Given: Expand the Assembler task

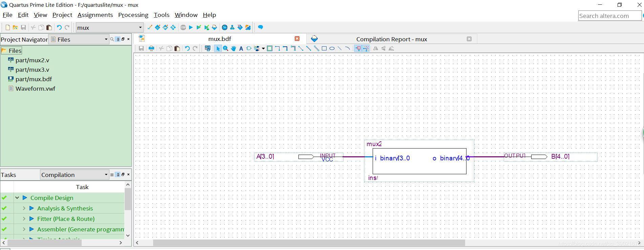Looking at the screenshot, I should click(x=24, y=229).
